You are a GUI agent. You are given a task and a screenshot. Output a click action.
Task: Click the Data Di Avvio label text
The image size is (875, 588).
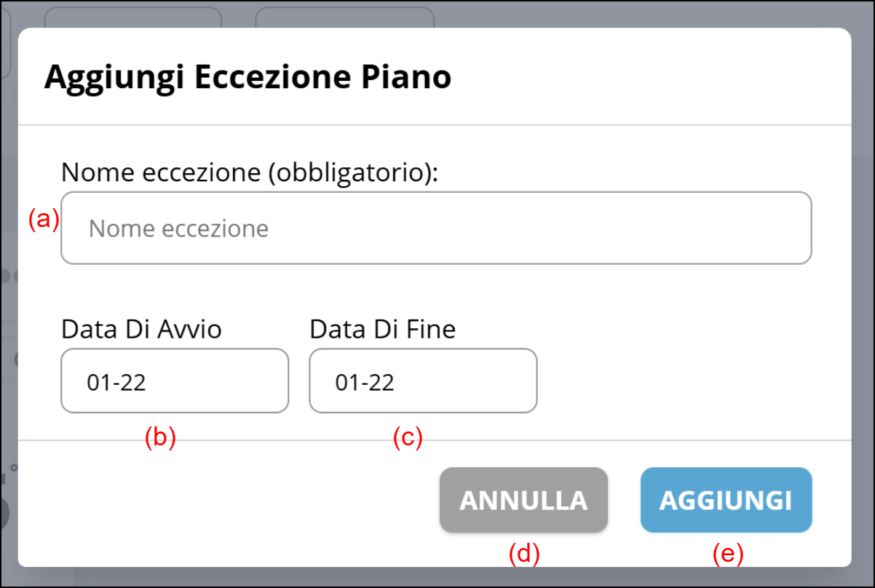pos(141,329)
